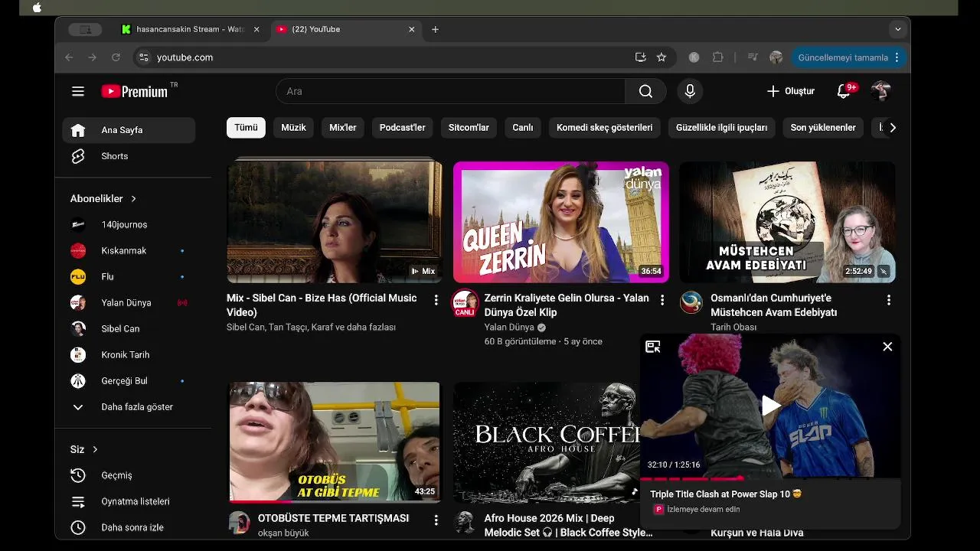Open options for Müstehcen Avam Edebiyatı video
The width and height of the screenshot is (980, 551).
(x=889, y=300)
